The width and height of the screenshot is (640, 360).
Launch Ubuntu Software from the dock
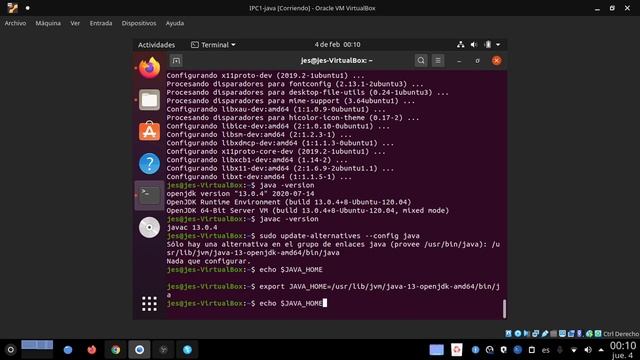click(x=149, y=131)
